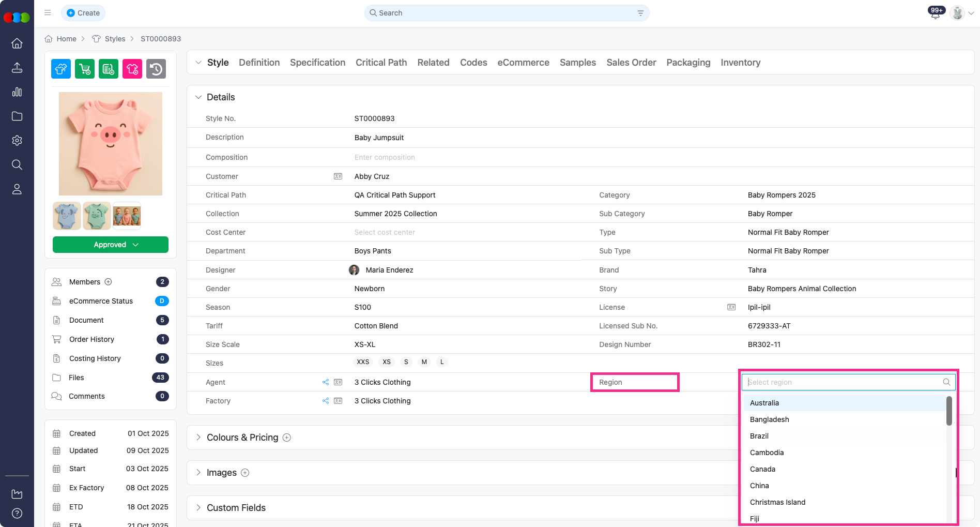The image size is (980, 527).
Task: Open the Sales Order tab
Action: pyautogui.click(x=631, y=63)
